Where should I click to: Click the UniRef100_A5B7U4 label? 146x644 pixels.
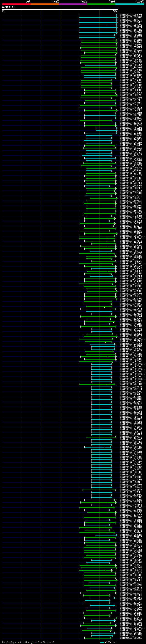tap(131, 130)
